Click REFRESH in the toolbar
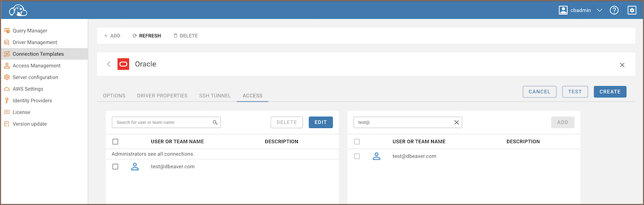This screenshot has width=644, height=205. click(147, 36)
